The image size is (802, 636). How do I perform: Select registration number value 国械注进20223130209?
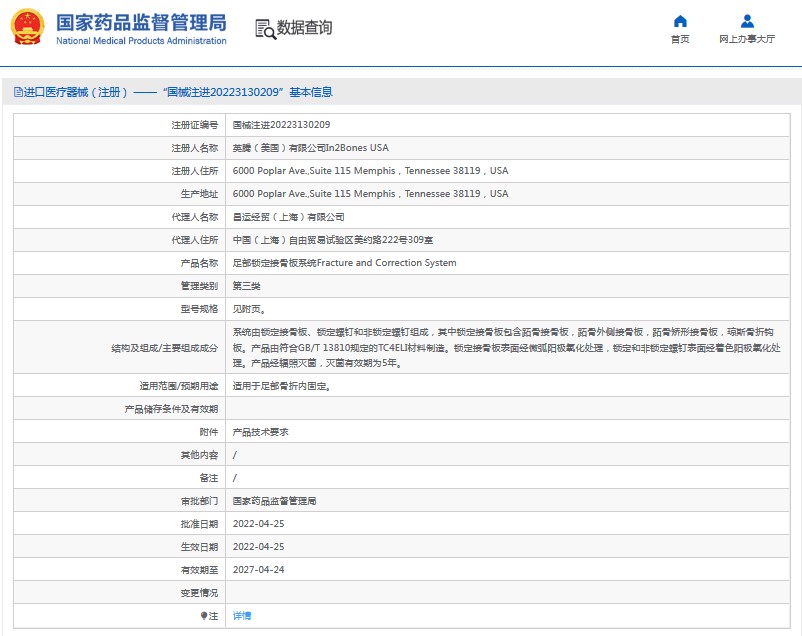click(281, 125)
